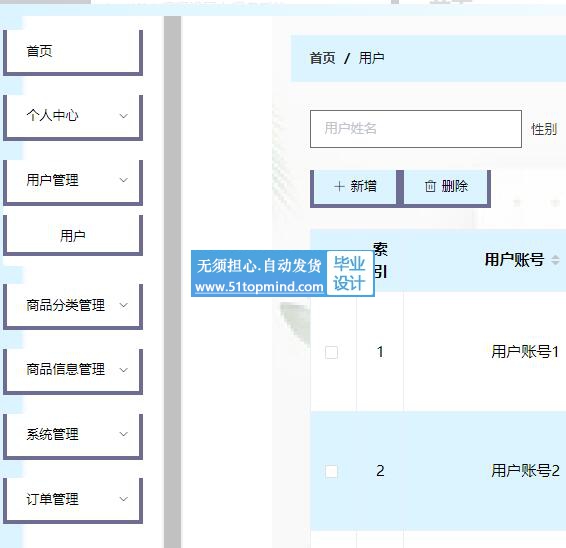Focus the 用户姓名 search field
This screenshot has height=548, width=566.
(x=416, y=129)
